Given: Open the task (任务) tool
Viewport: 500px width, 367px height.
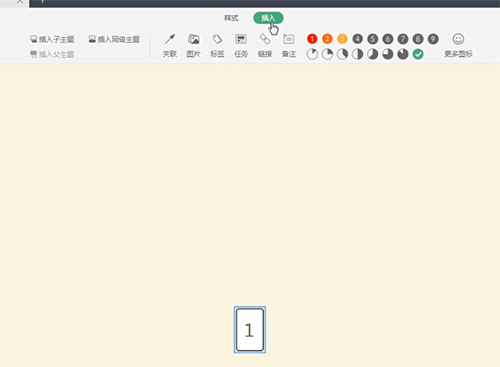Looking at the screenshot, I should tap(241, 45).
